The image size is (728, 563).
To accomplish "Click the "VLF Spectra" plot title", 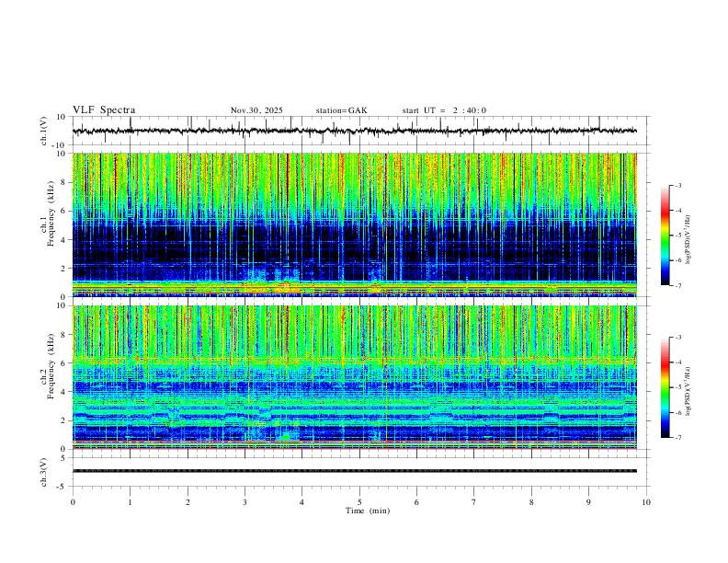I will (x=104, y=110).
